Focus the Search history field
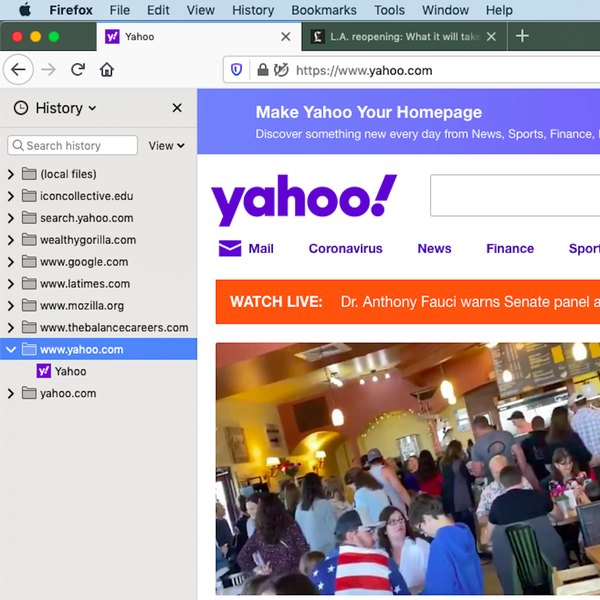 click(x=72, y=145)
